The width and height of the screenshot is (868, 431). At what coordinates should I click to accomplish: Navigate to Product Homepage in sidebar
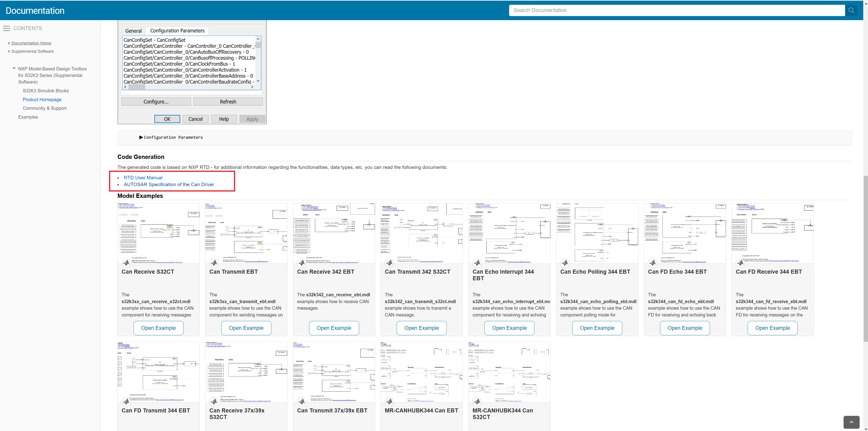pyautogui.click(x=42, y=99)
